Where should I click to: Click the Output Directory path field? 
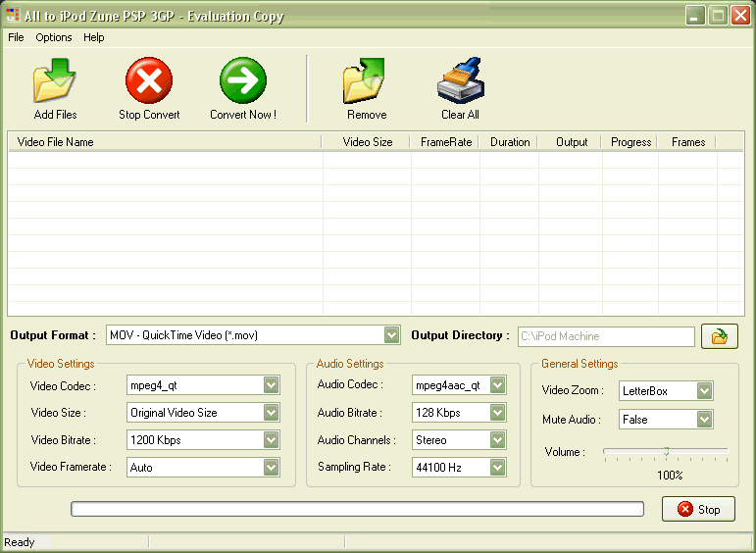pos(605,336)
